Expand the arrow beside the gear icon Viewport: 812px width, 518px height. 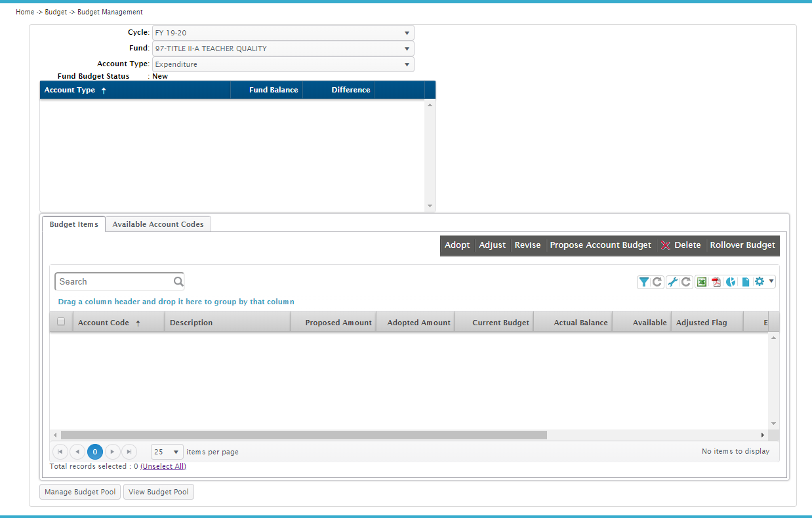coord(771,281)
